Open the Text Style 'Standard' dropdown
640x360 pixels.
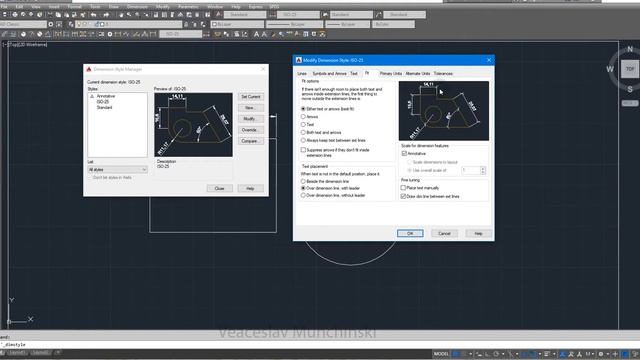tap(245, 15)
